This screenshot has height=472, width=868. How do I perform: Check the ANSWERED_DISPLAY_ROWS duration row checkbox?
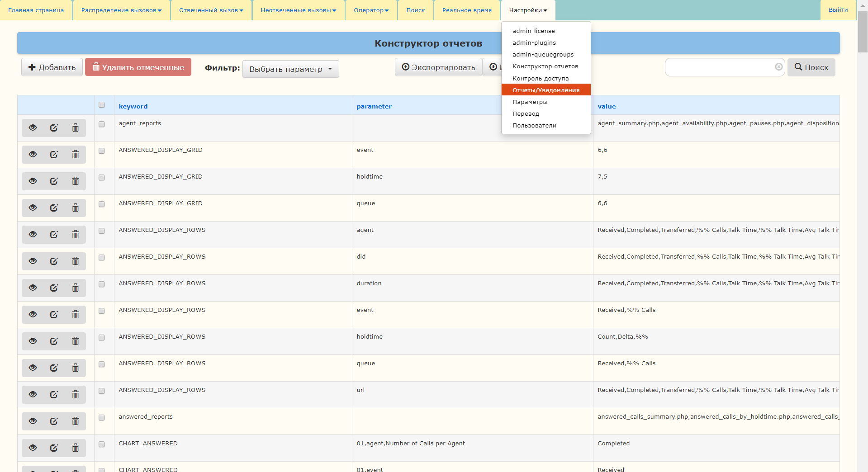(x=102, y=284)
